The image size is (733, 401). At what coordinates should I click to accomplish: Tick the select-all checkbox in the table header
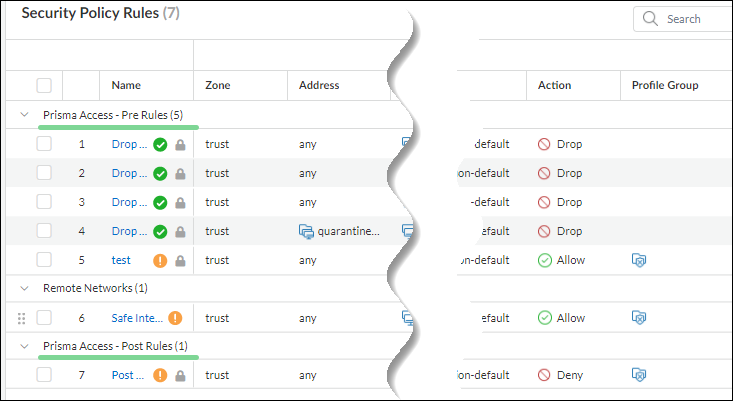(44, 85)
